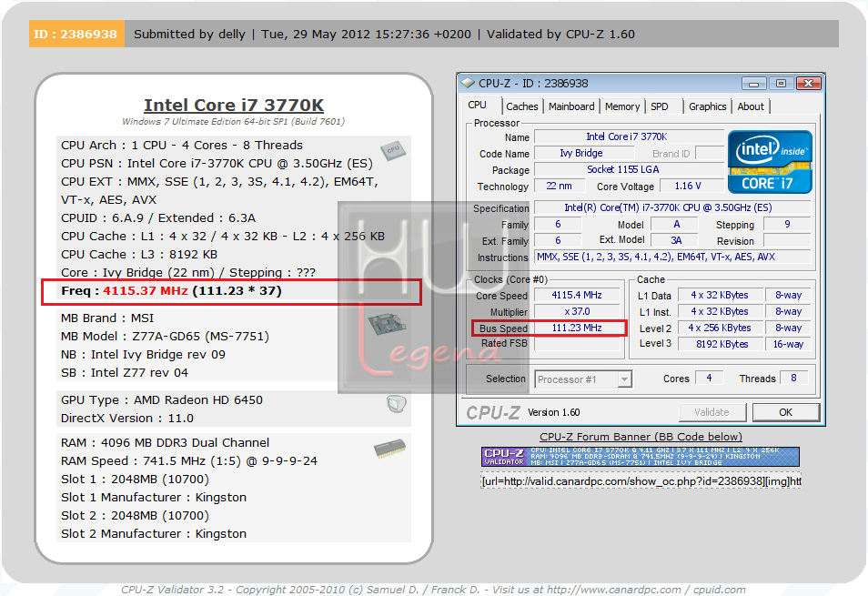868x596 pixels.
Task: Switch to the CPU tab
Action: 477,106
